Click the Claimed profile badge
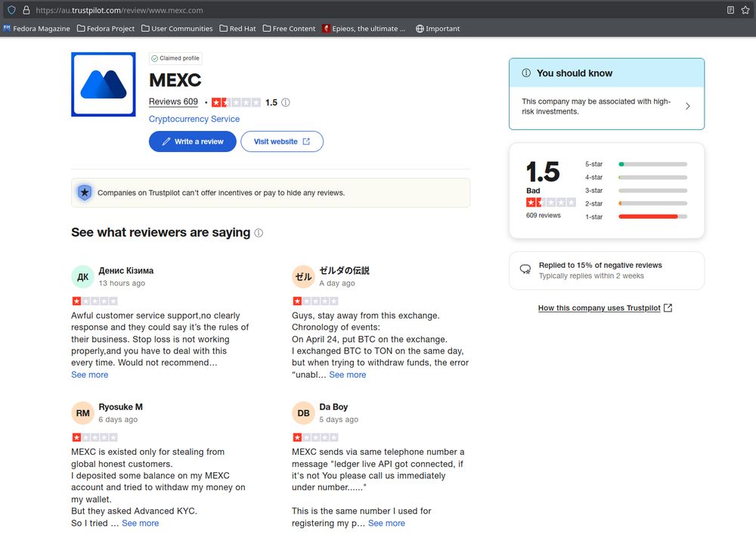Screen dimensions: 756x544 pyautogui.click(x=175, y=58)
